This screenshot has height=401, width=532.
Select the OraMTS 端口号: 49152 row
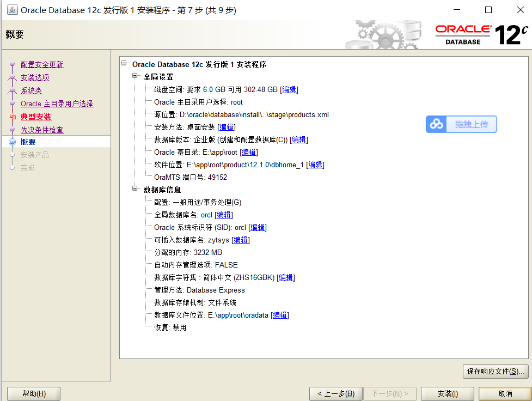tap(191, 177)
